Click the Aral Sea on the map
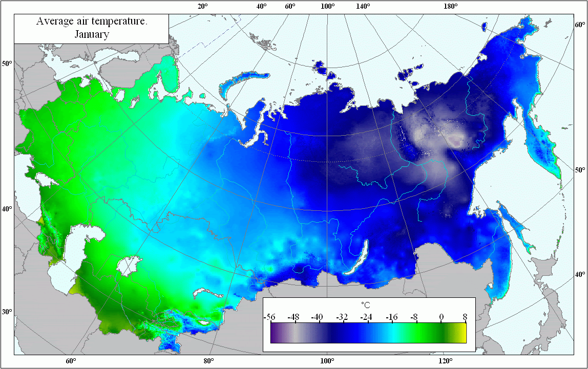The height and width of the screenshot is (369, 588). [128, 266]
